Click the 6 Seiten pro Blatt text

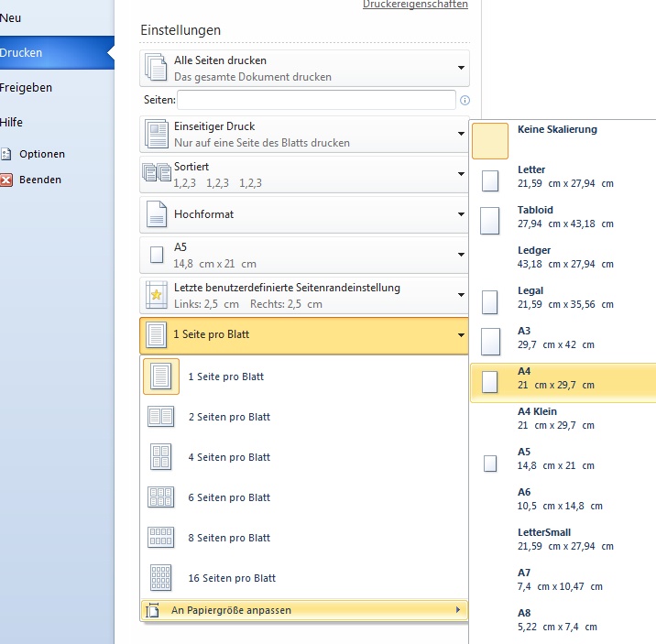(229, 497)
